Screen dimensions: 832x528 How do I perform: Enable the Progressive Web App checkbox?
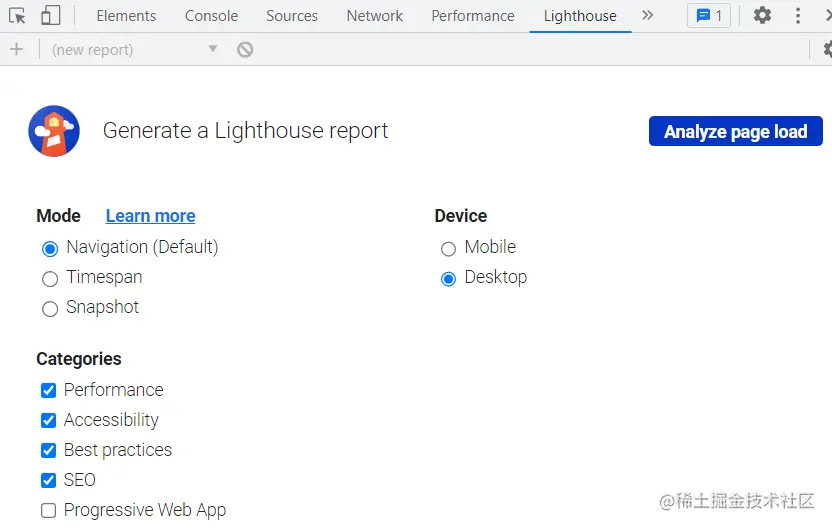(x=48, y=511)
